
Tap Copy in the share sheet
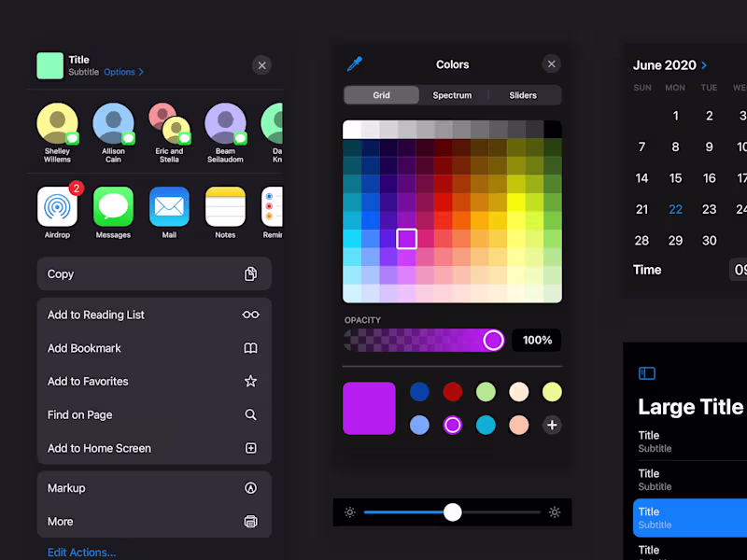click(60, 273)
